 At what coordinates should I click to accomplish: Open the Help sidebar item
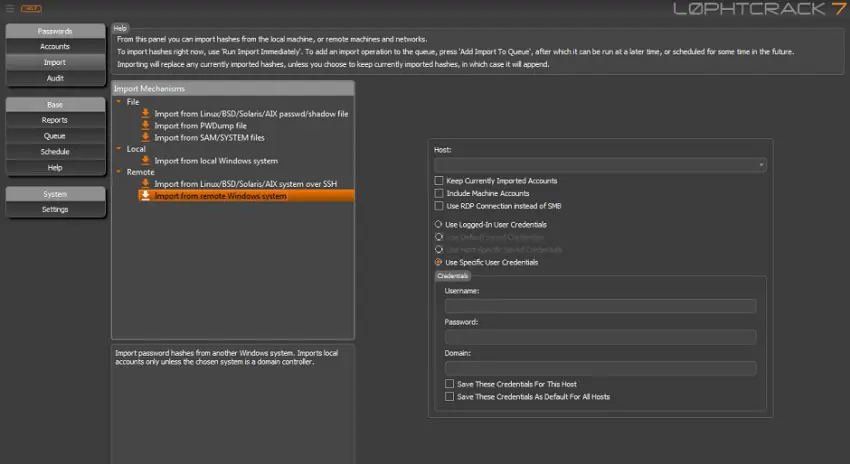[55, 167]
